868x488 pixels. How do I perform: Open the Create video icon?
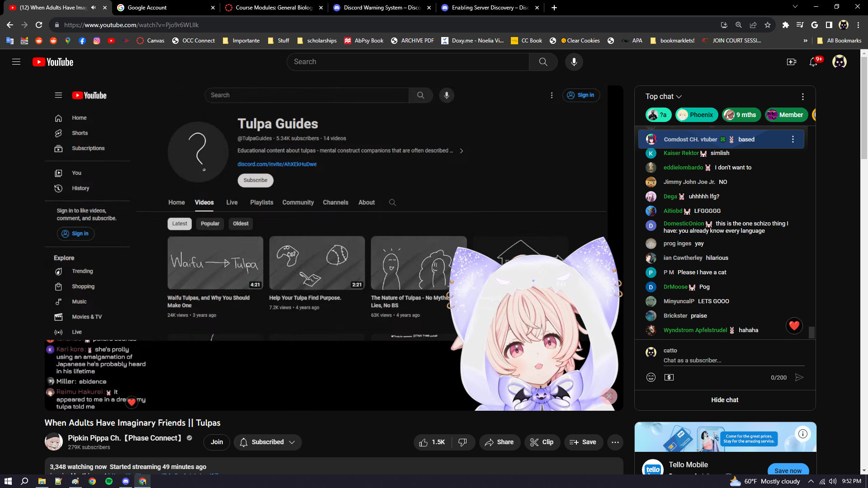pos(791,62)
